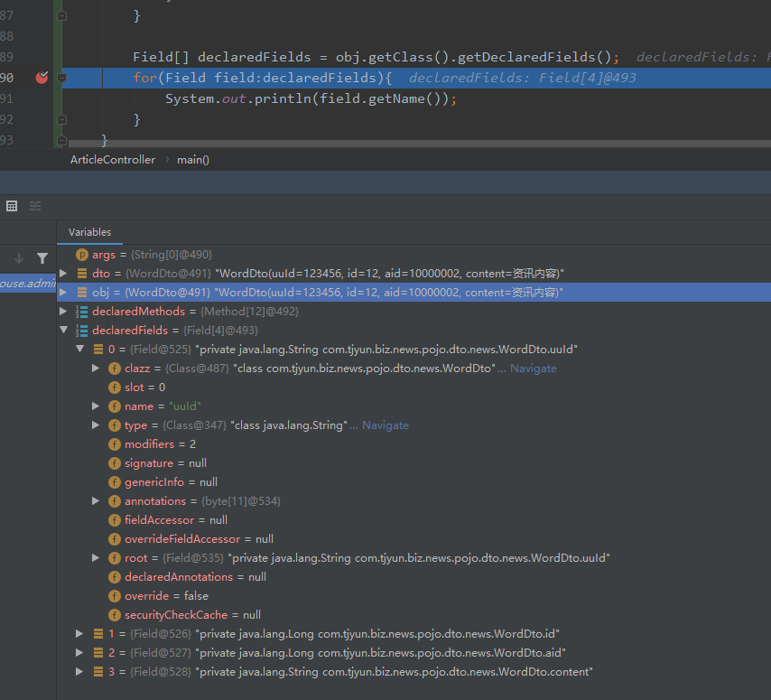Viewport: 771px width, 700px height.
Task: Expand the clazz field
Action: (x=97, y=368)
